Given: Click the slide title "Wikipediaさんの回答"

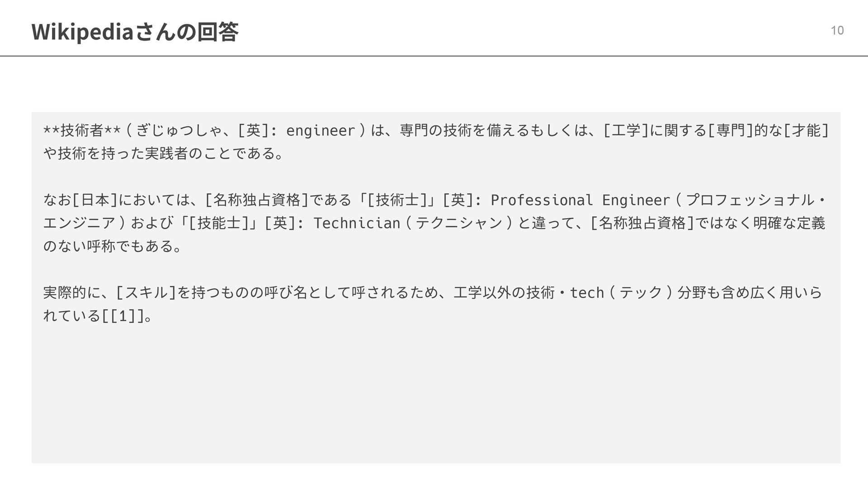Looking at the screenshot, I should tap(135, 32).
